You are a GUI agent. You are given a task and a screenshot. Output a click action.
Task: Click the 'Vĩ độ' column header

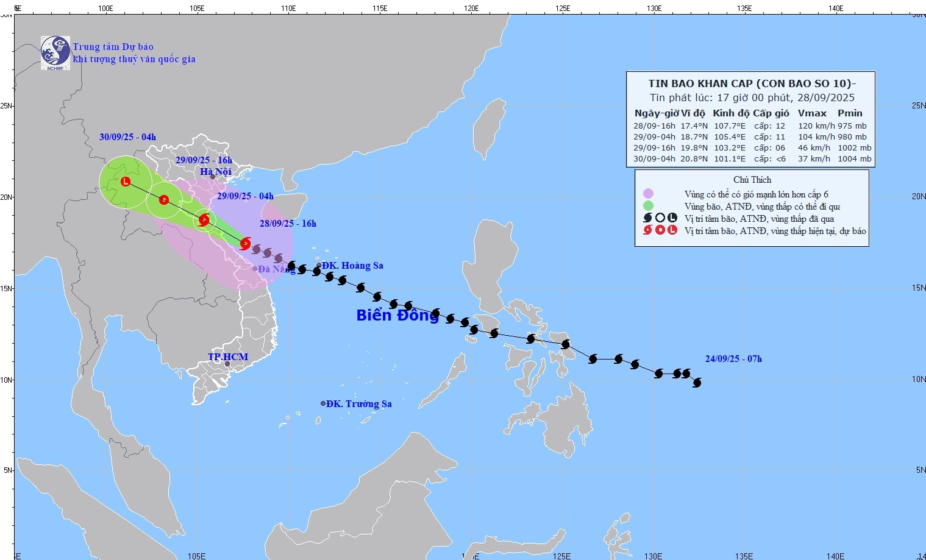coord(693,113)
